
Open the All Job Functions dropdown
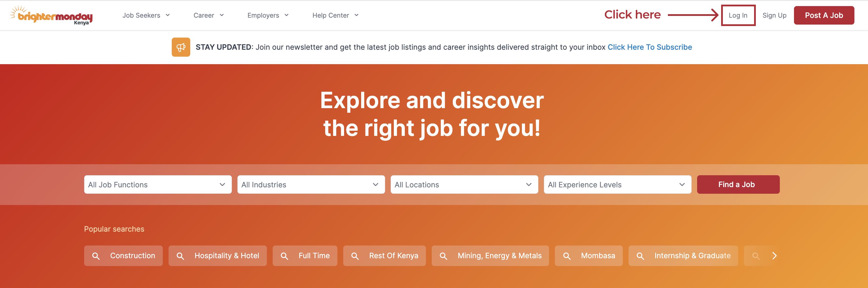click(158, 184)
